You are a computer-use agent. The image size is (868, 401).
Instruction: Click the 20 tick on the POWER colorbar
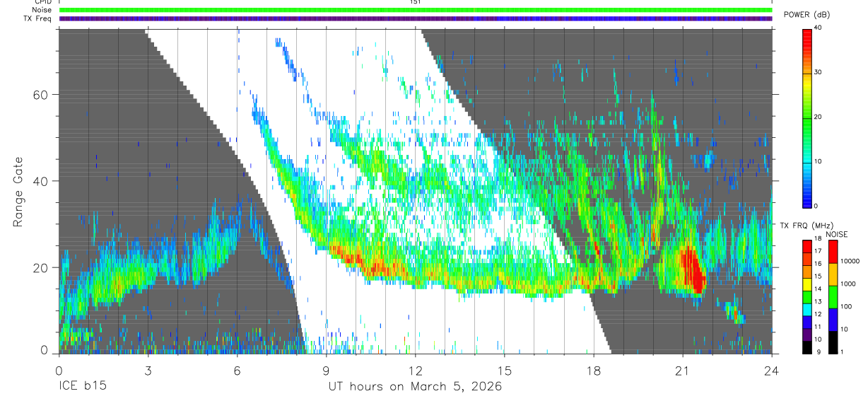(x=819, y=117)
